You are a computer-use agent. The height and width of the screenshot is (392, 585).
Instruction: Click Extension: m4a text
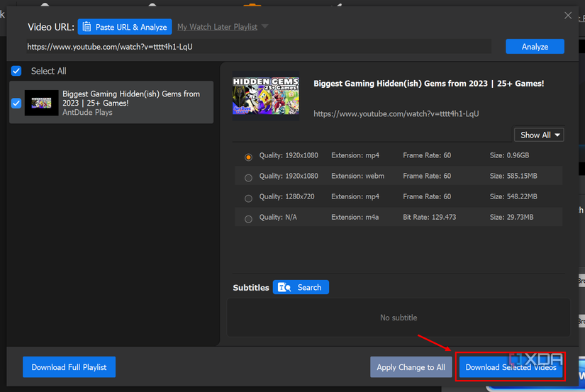click(355, 217)
